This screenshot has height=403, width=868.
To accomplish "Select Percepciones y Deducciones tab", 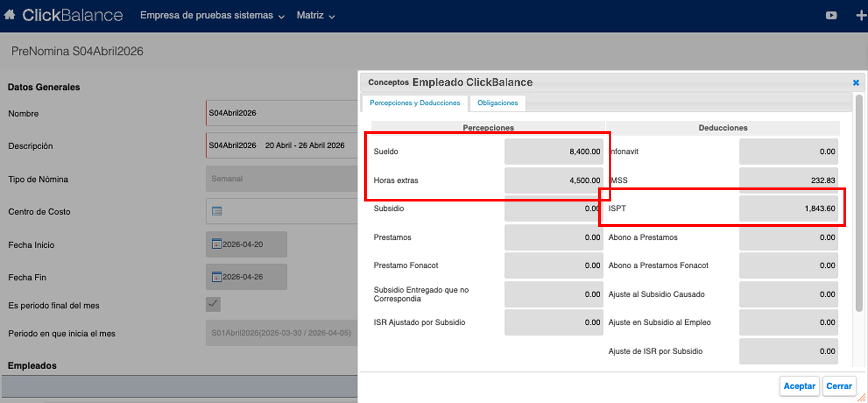I will coord(415,103).
